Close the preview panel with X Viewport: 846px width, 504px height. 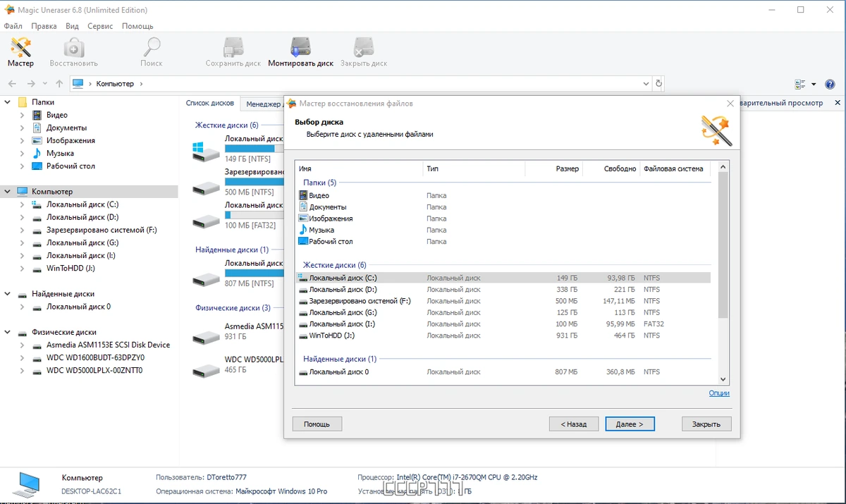pyautogui.click(x=838, y=103)
